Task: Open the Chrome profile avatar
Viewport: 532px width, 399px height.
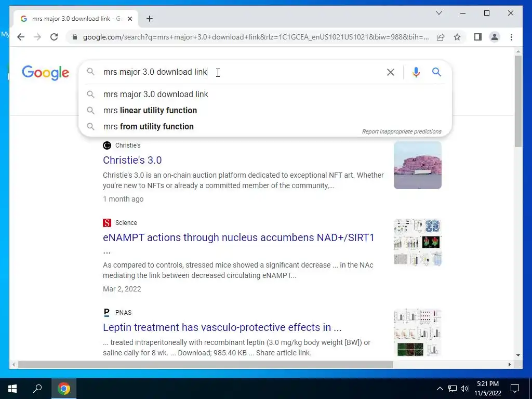Action: coord(495,37)
